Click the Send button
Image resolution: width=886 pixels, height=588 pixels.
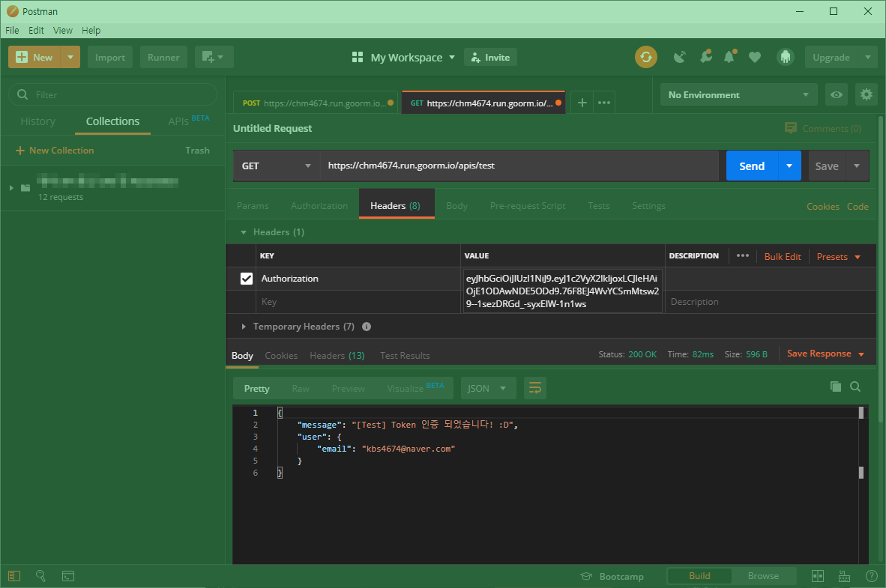click(752, 166)
